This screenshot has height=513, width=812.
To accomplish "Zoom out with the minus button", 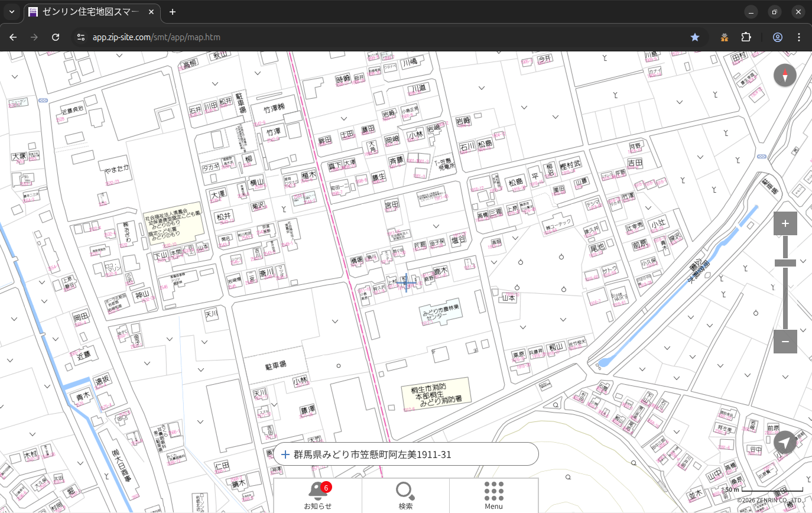I will [785, 341].
